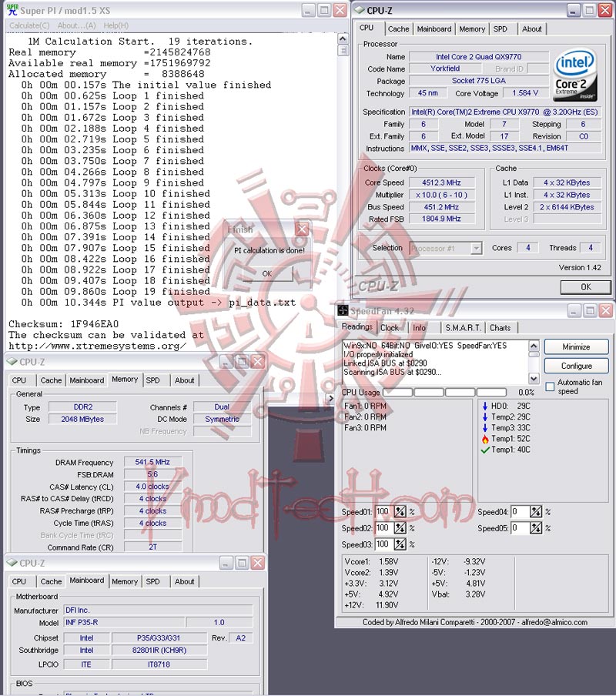
Task: Open the Help(H) menu in Super PI
Action: (115, 25)
